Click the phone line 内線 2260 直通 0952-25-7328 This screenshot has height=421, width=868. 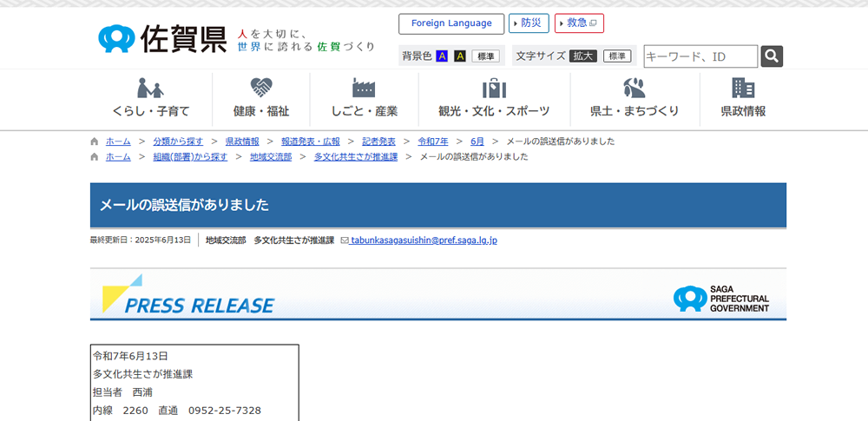pos(177,411)
